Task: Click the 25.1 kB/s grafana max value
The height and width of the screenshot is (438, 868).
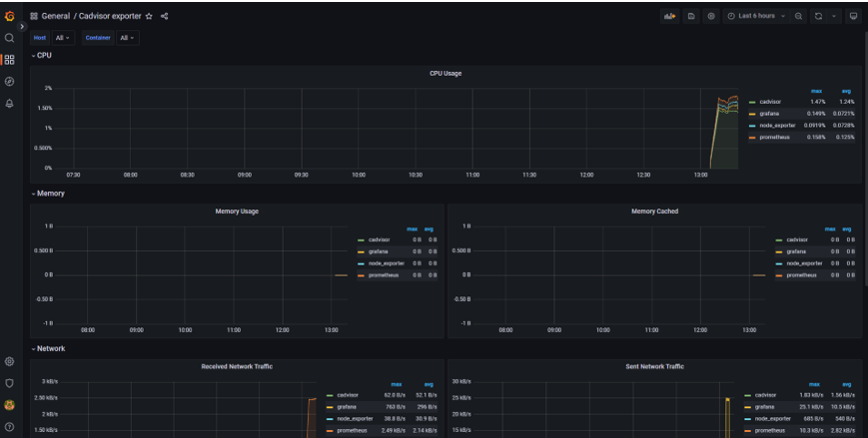Action: click(x=811, y=407)
